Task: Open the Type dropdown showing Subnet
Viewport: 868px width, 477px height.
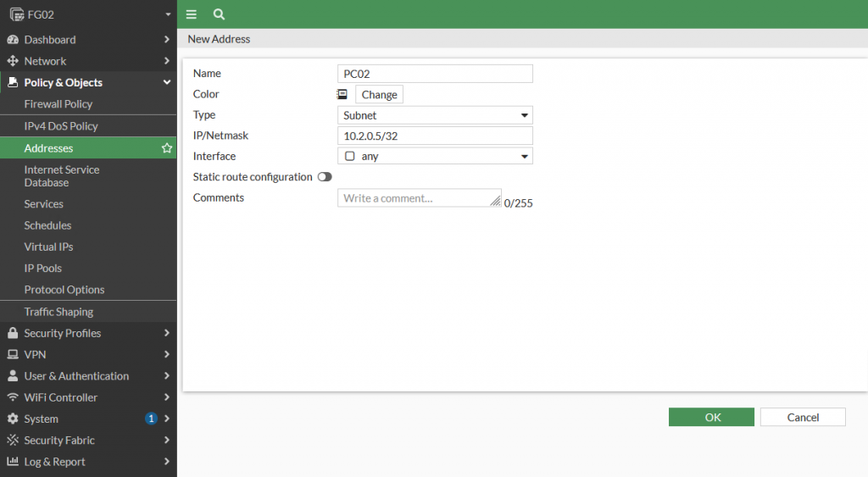Action: click(435, 115)
